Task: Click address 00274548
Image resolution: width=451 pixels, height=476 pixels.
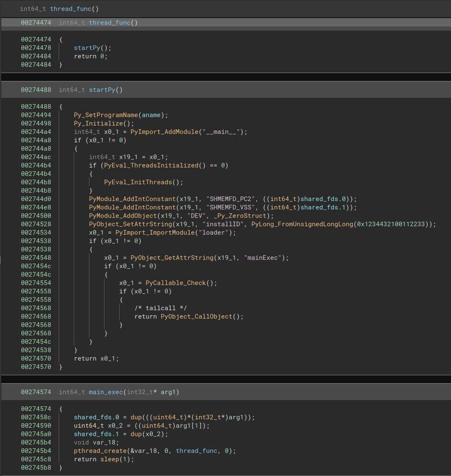Action: click(x=36, y=258)
